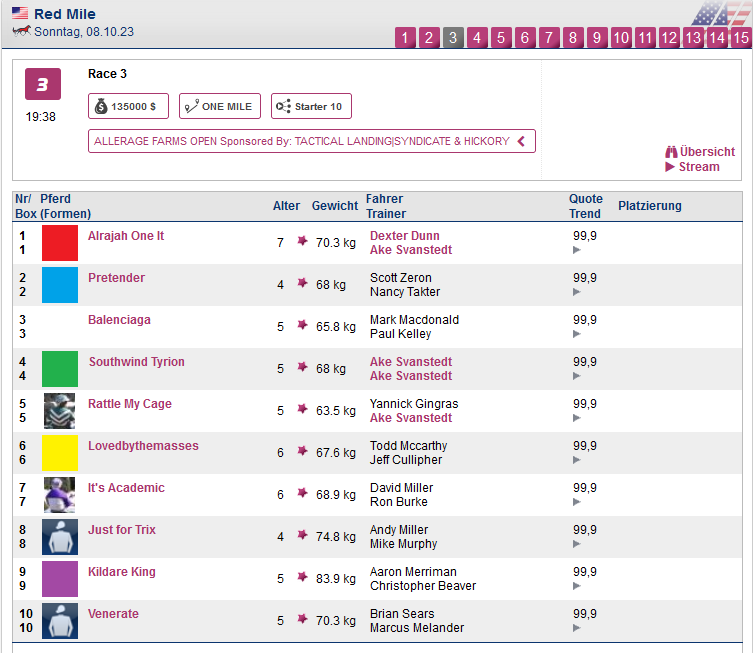Switch to race 6 tab
This screenshot has width=753, height=653.
[525, 37]
